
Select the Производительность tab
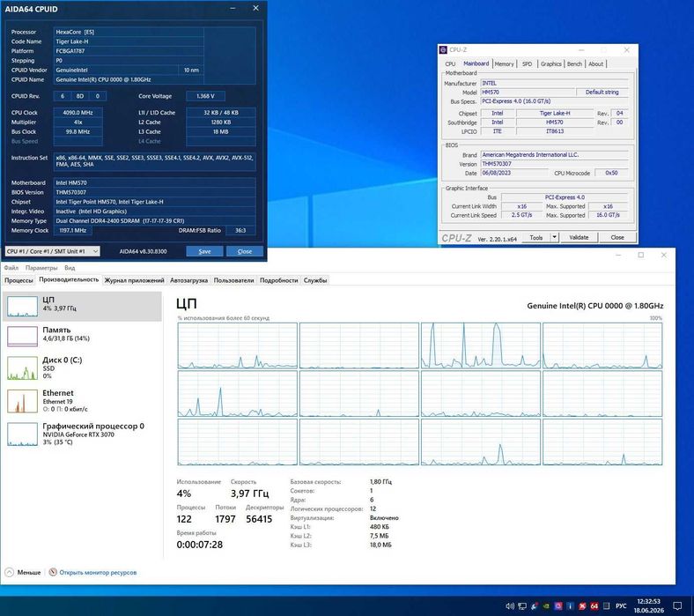(x=69, y=280)
